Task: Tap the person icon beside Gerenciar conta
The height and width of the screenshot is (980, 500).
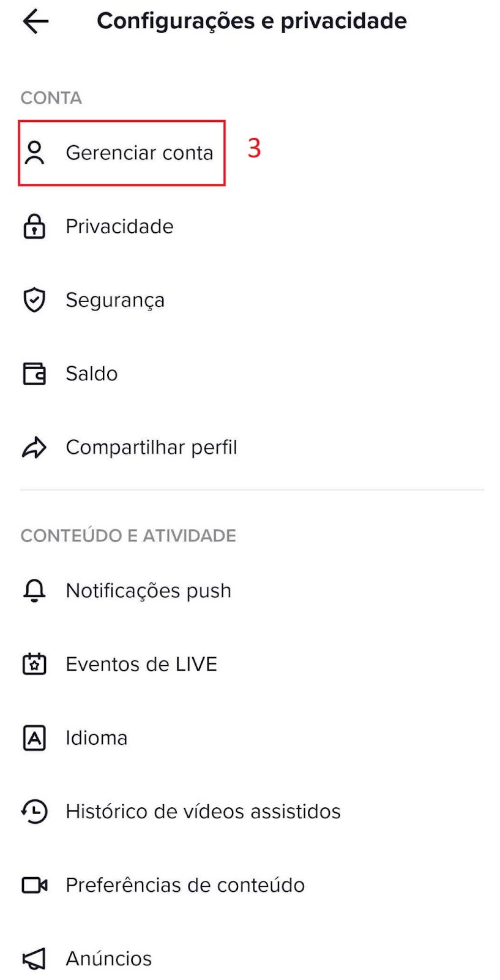Action: (34, 153)
